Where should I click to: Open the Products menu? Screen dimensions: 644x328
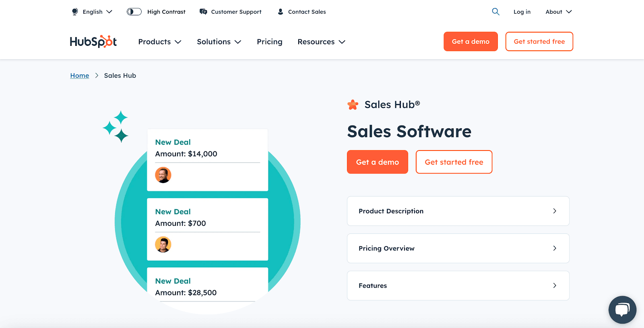[x=160, y=42]
